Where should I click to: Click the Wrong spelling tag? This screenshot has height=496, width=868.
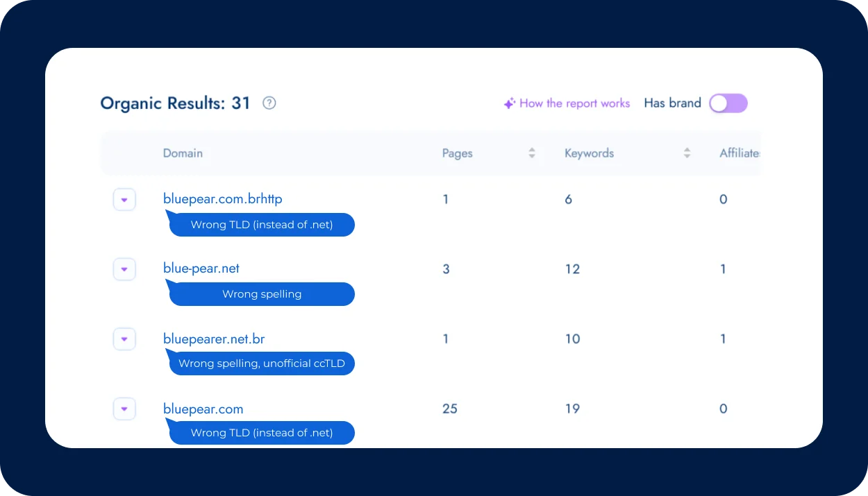(262, 294)
